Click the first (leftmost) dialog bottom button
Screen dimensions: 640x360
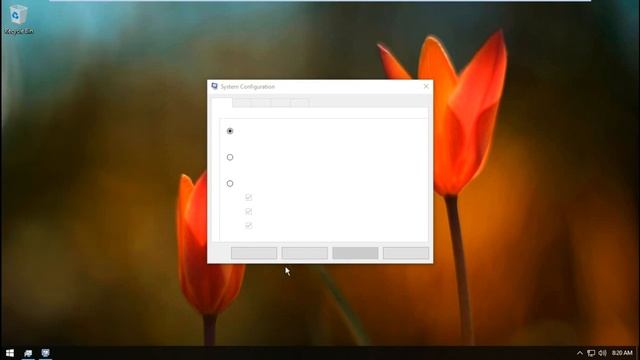point(254,253)
